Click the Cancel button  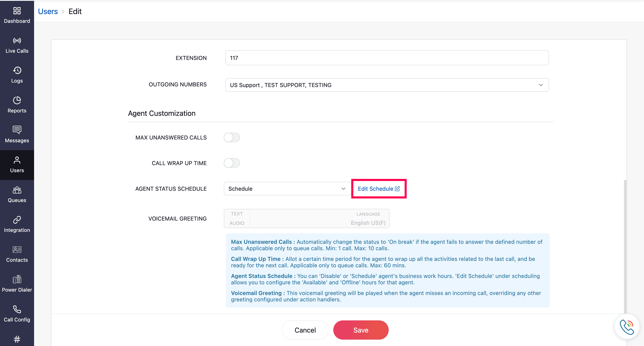[305, 330]
